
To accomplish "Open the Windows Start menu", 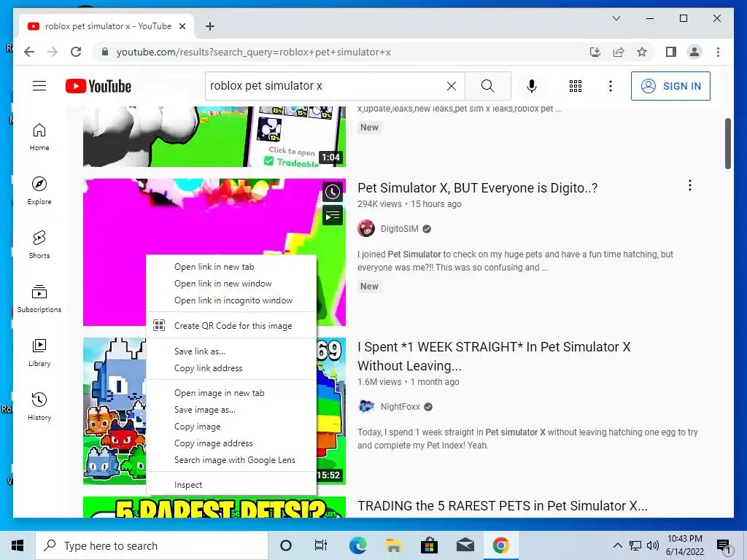I will point(18,545).
